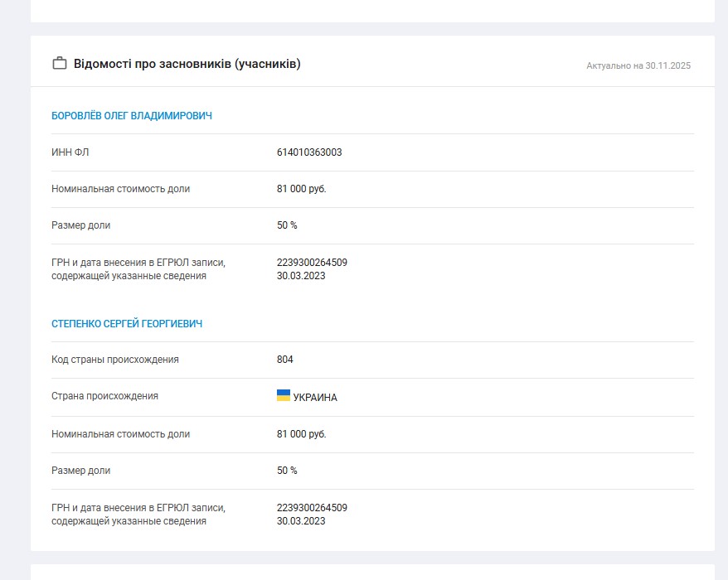Click the 'Страна происхождения' label
This screenshot has width=728, height=580.
click(104, 396)
